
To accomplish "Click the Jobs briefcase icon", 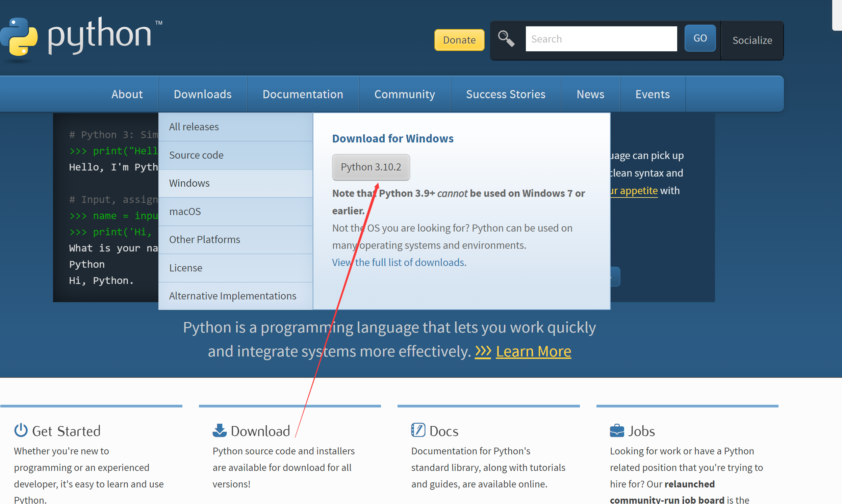I will tap(617, 430).
